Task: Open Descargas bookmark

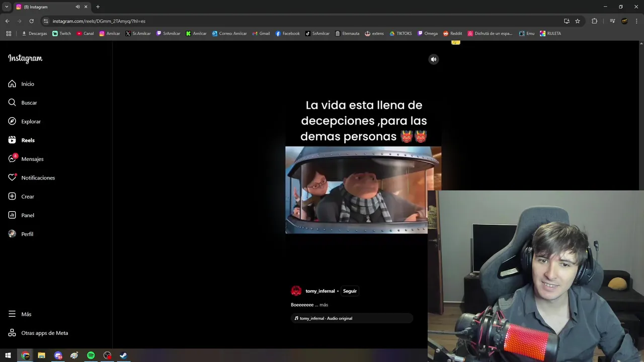Action: click(x=34, y=34)
